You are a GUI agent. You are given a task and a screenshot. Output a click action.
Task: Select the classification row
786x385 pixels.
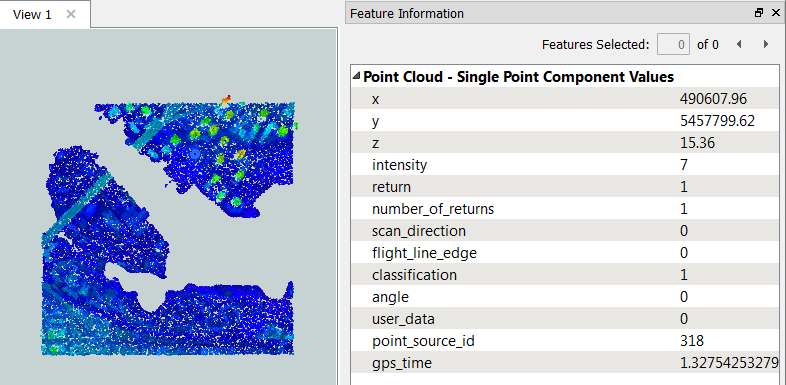pyautogui.click(x=565, y=275)
